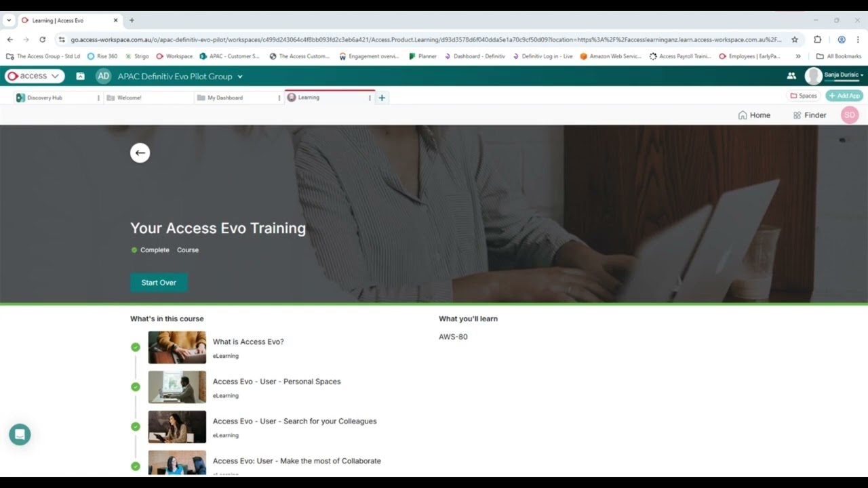Open the Access Payroll Training bookmark
The width and height of the screenshot is (868, 488).
[680, 56]
